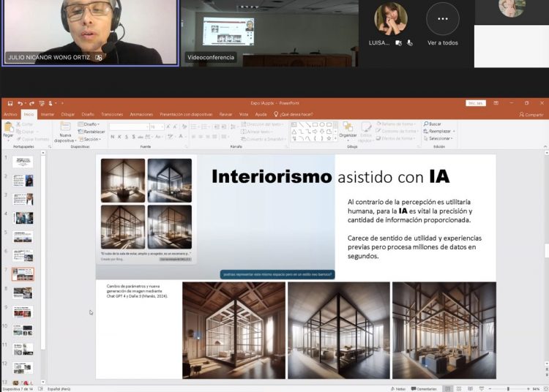
Task: Open the Animaciones ribbon tab
Action: [141, 115]
